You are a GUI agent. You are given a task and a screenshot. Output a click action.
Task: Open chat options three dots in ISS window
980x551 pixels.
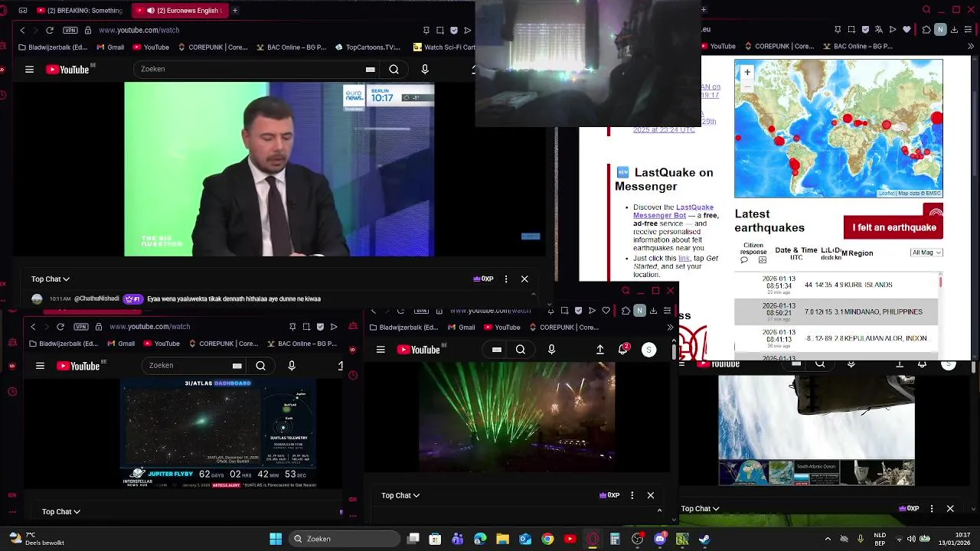click(932, 508)
